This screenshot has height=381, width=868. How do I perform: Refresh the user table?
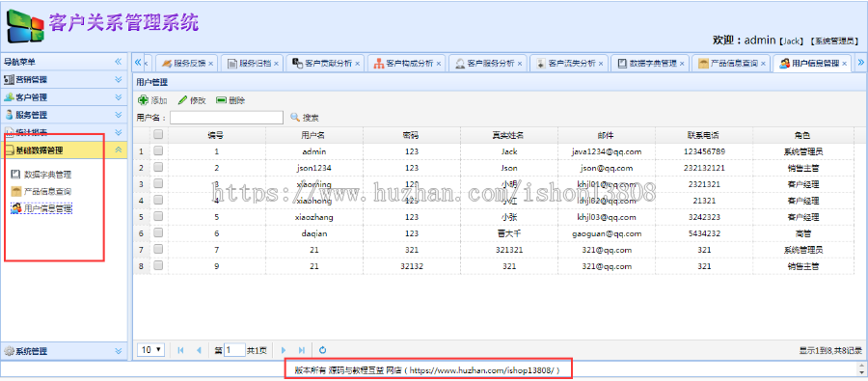pyautogui.click(x=323, y=350)
